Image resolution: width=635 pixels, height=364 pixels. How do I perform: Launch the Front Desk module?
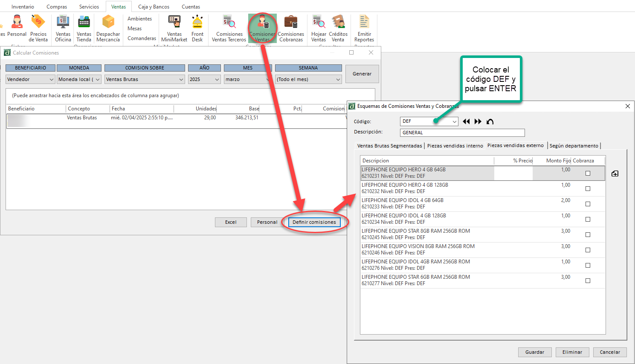(197, 28)
